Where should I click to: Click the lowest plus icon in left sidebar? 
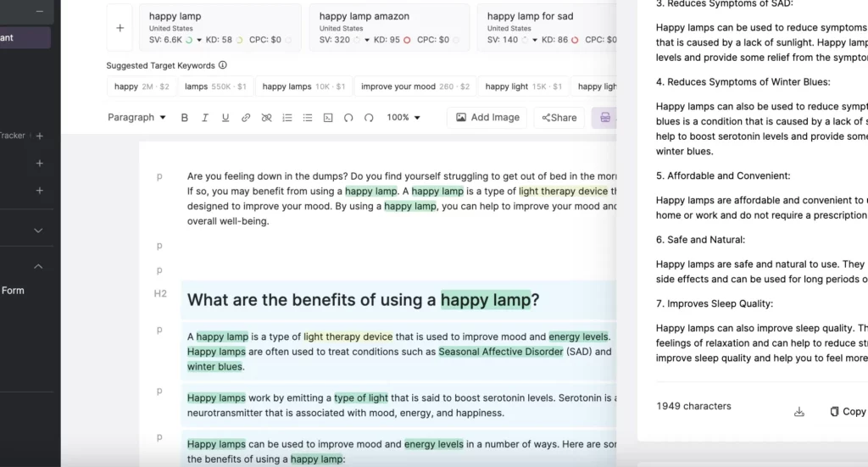pos(39,191)
